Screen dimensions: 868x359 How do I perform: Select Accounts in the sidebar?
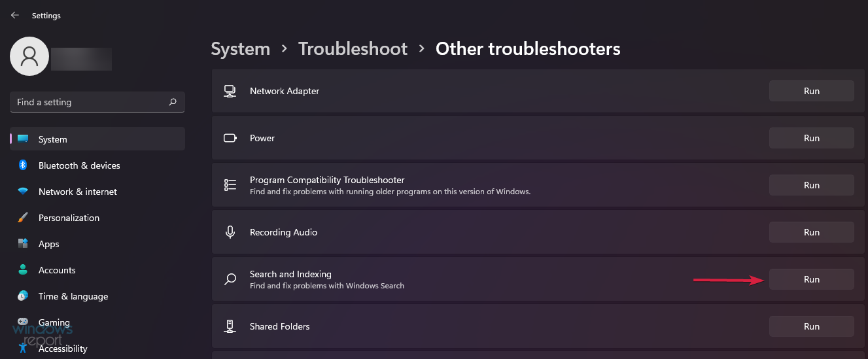pos(57,270)
